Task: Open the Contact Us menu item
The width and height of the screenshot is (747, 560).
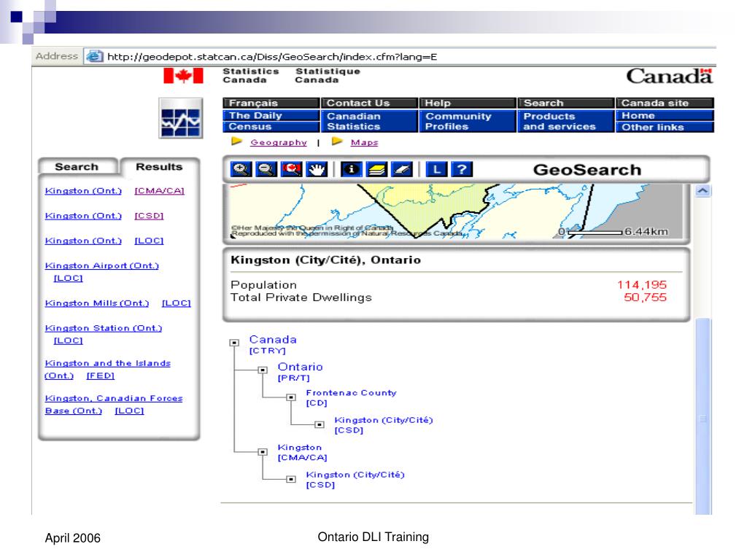Action: 369,103
